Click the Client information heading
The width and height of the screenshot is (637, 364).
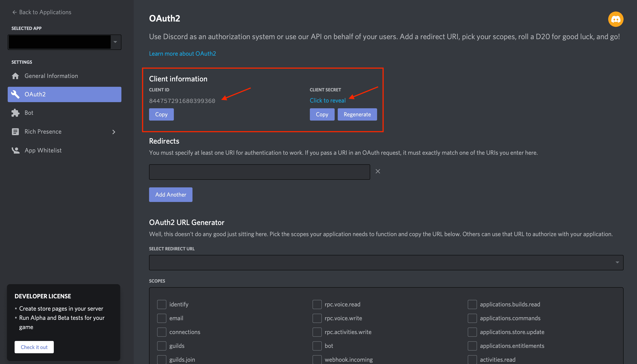point(178,79)
